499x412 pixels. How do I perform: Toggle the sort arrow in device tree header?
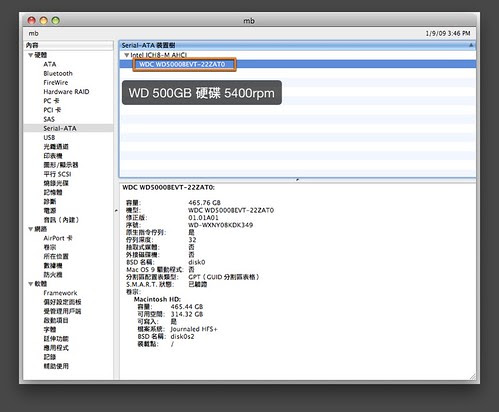pos(471,45)
